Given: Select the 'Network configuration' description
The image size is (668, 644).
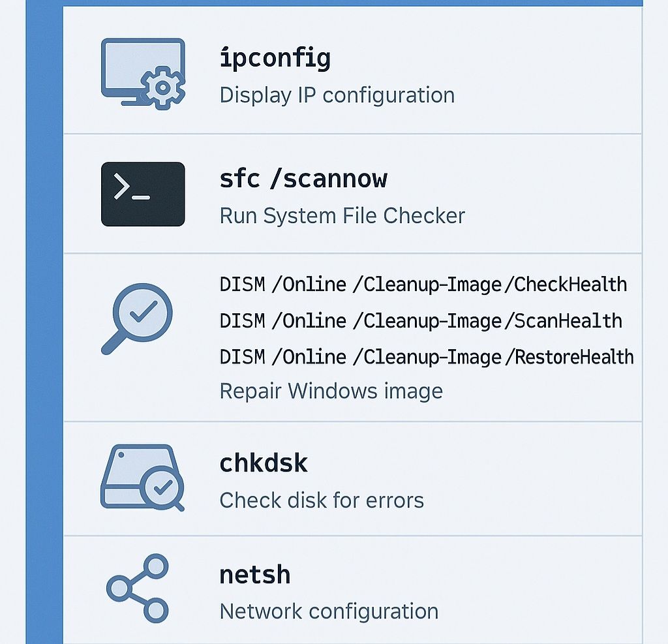Looking at the screenshot, I should click(x=329, y=611).
